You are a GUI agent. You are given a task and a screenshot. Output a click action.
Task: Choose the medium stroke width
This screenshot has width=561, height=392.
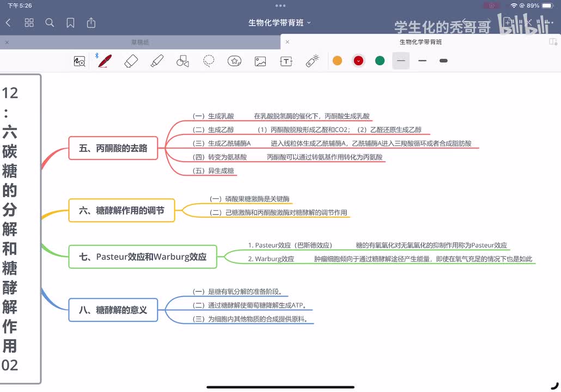click(422, 61)
